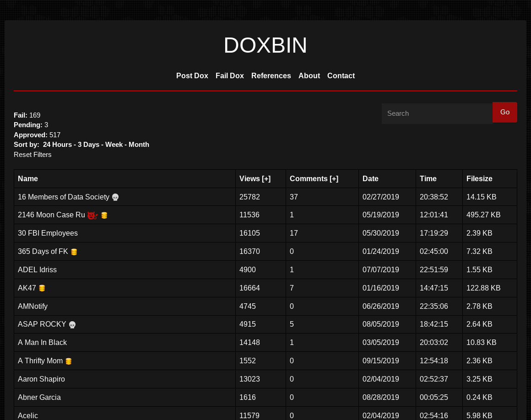Switch to the Fail Dox section
The image size is (531, 420).
tap(229, 75)
